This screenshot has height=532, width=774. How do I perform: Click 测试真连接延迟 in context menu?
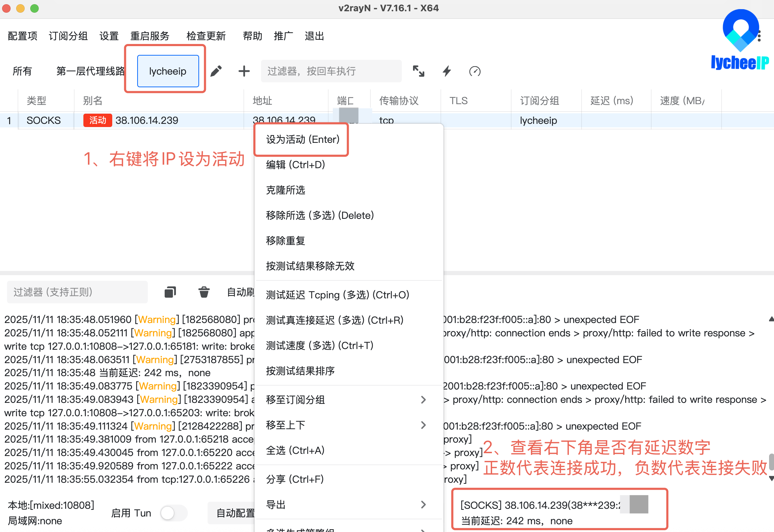point(334,320)
